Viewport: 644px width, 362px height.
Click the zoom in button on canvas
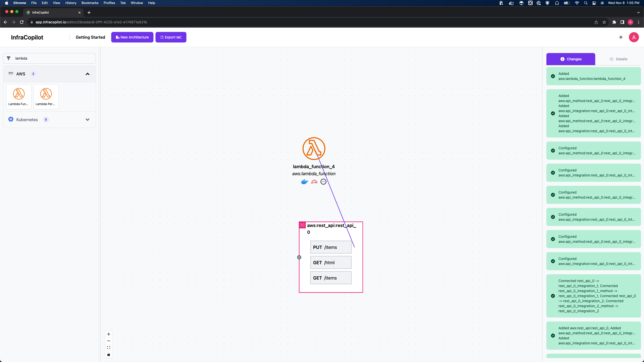109,334
